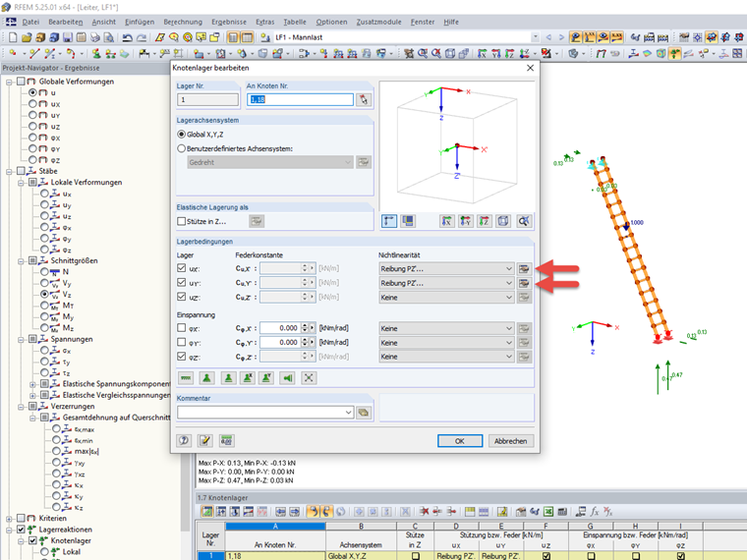Screen dimensions: 747x560
Task: Click the show axes icon under preview
Action: point(389,221)
